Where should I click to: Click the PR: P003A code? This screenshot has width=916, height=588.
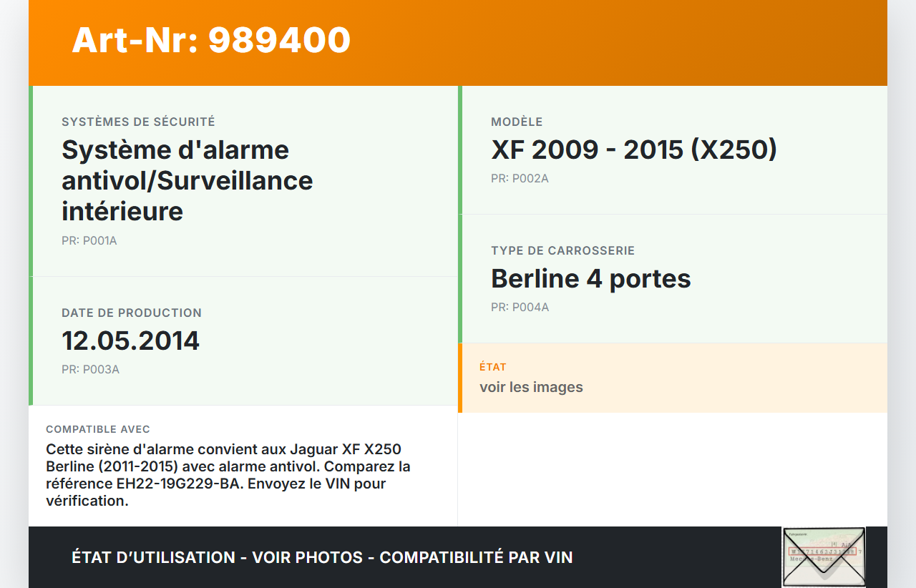90,370
